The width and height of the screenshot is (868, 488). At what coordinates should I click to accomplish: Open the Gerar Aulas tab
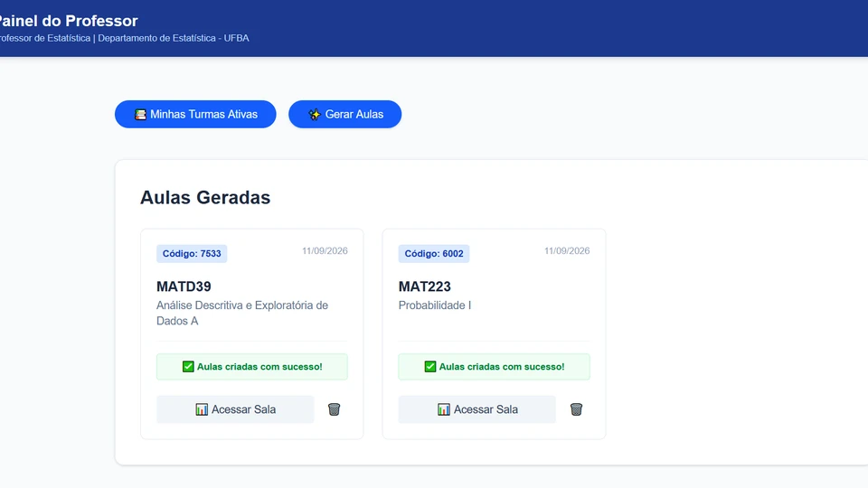(344, 114)
